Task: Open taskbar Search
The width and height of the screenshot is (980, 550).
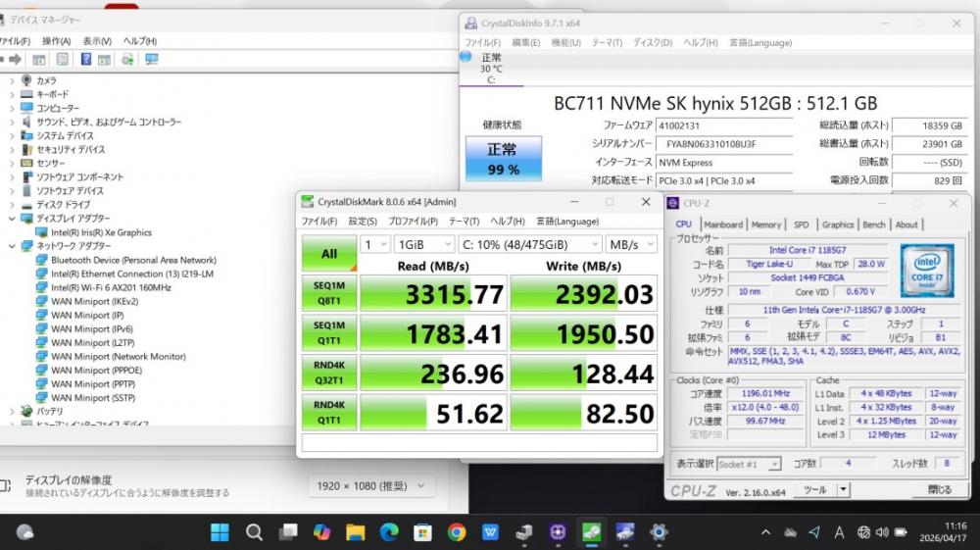Action: (254, 532)
